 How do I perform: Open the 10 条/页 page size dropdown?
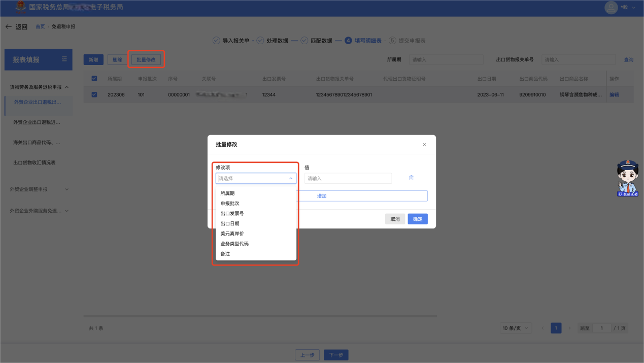(x=515, y=328)
